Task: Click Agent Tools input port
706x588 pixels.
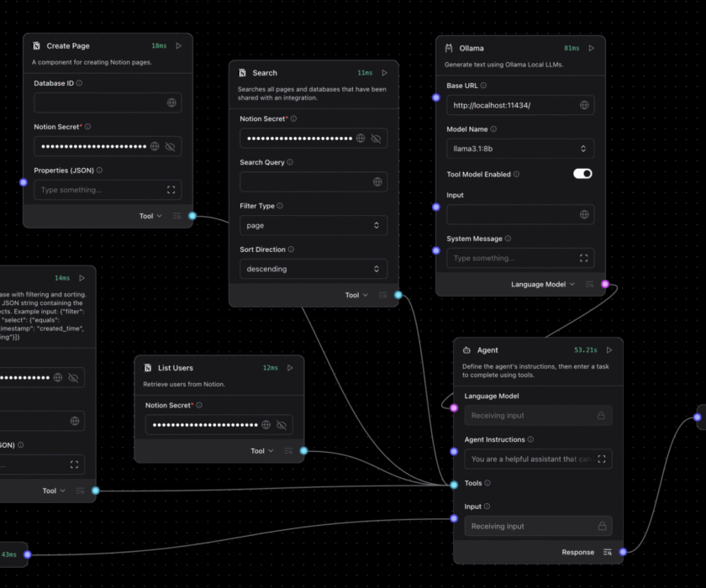Action: coord(455,485)
